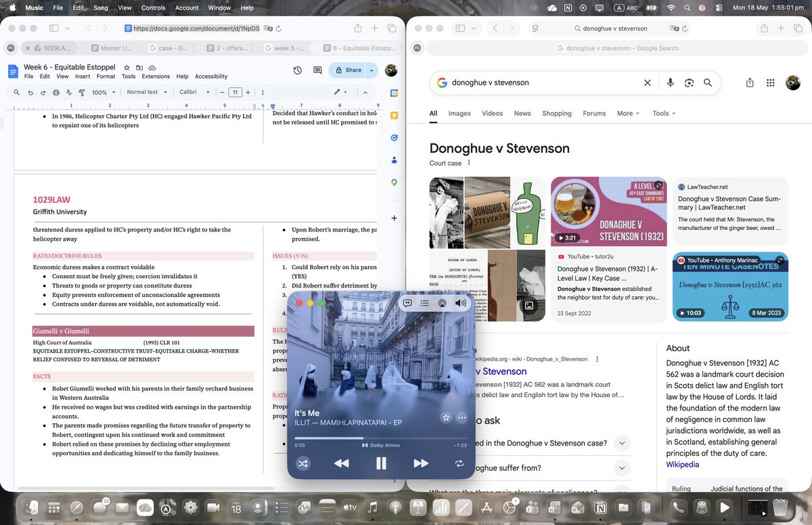Open volume control in Music mini player
This screenshot has width=812, height=525.
tap(461, 304)
